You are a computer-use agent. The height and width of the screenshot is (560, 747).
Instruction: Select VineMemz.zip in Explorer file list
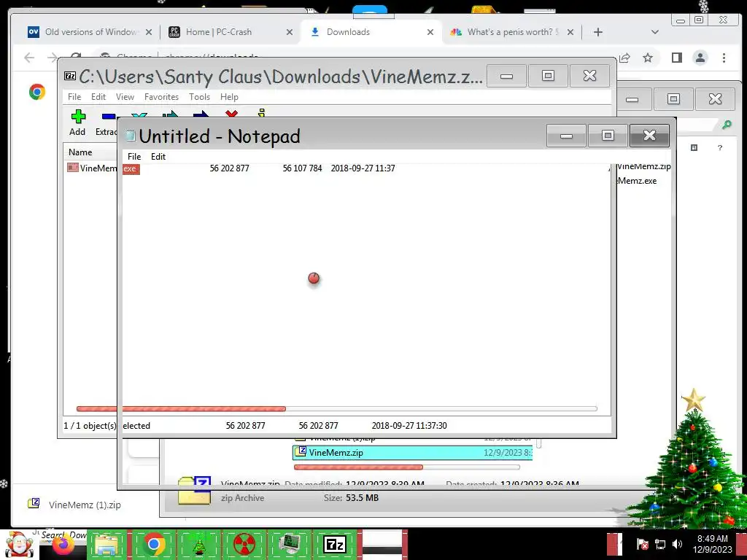click(x=412, y=452)
